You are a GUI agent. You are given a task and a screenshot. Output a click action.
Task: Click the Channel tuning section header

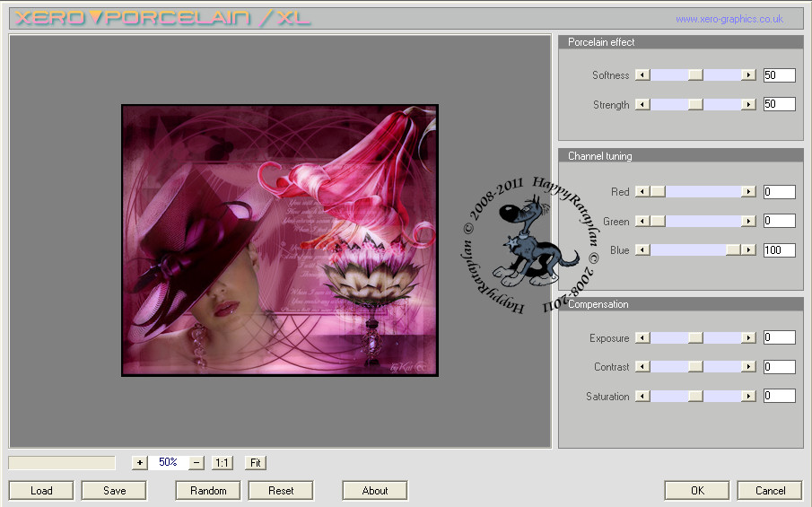[680, 156]
